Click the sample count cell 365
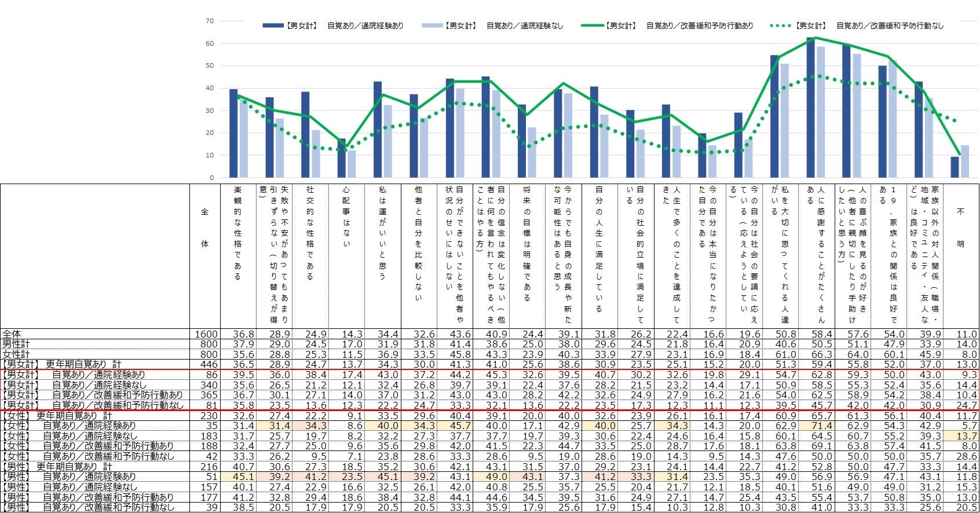Viewport: 980px width, 513px height. [210, 395]
